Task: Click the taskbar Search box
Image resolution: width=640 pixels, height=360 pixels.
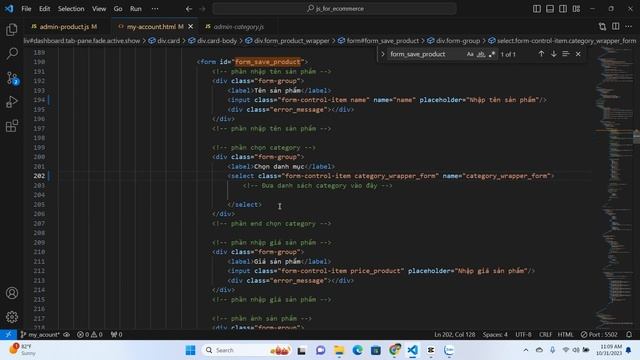Action: (x=246, y=350)
